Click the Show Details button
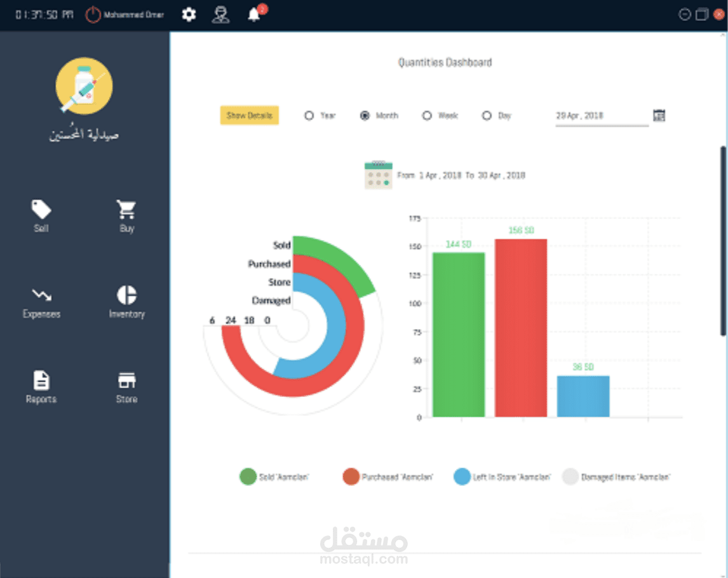The width and height of the screenshot is (728, 578). click(x=249, y=115)
